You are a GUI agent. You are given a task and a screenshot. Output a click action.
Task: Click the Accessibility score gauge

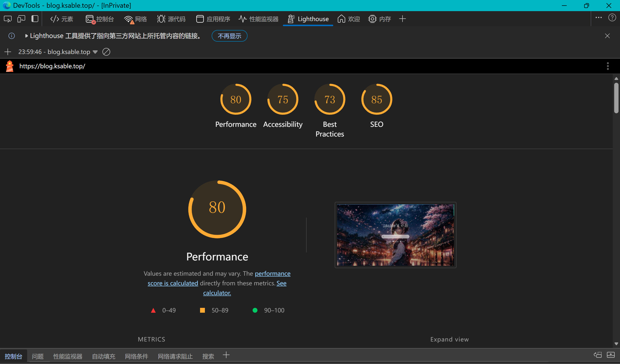click(283, 99)
